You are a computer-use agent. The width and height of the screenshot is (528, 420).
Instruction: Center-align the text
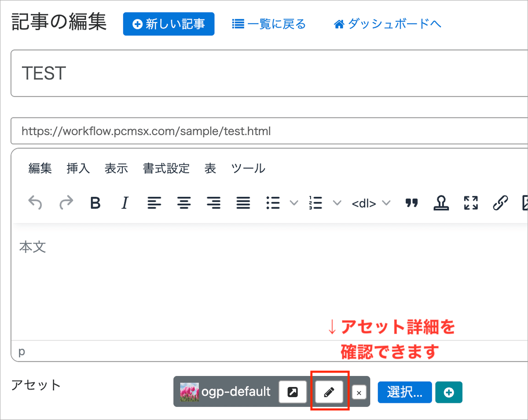[184, 203]
